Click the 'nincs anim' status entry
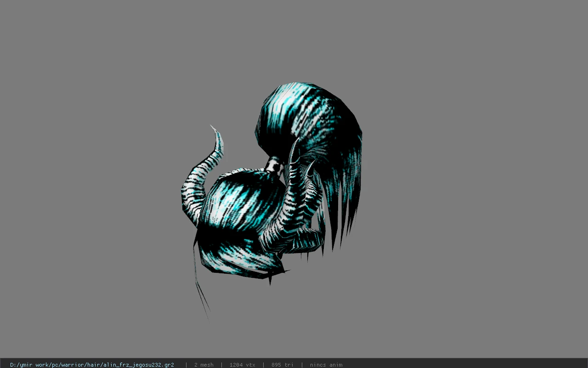The height and width of the screenshot is (368, 588). point(326,365)
